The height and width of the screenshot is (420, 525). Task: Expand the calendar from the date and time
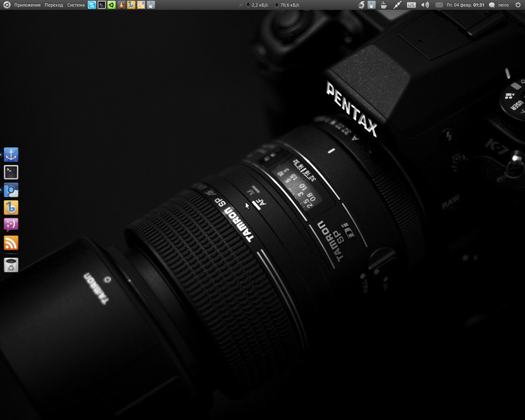click(x=465, y=5)
